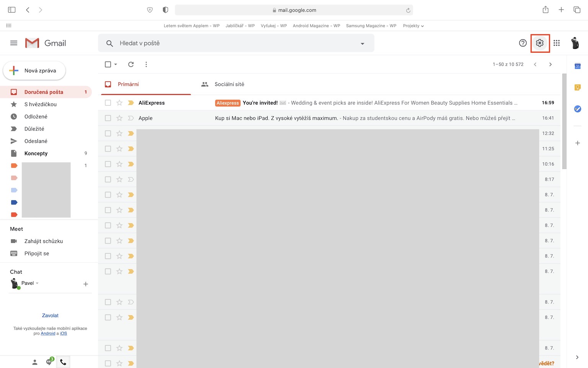The width and height of the screenshot is (588, 368).
Task: Open the Google account avatar
Action: click(x=575, y=43)
